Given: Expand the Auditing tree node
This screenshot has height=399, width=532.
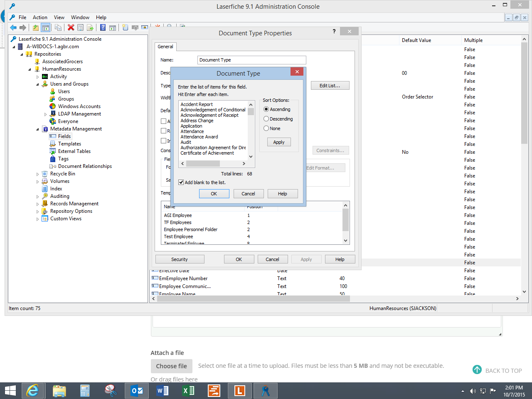Looking at the screenshot, I should click(37, 197).
